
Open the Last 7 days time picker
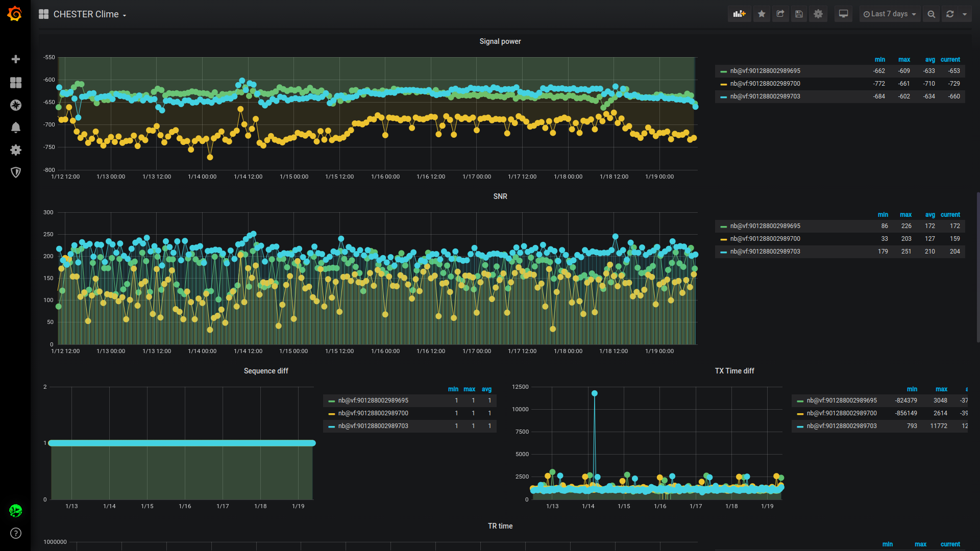tap(890, 14)
